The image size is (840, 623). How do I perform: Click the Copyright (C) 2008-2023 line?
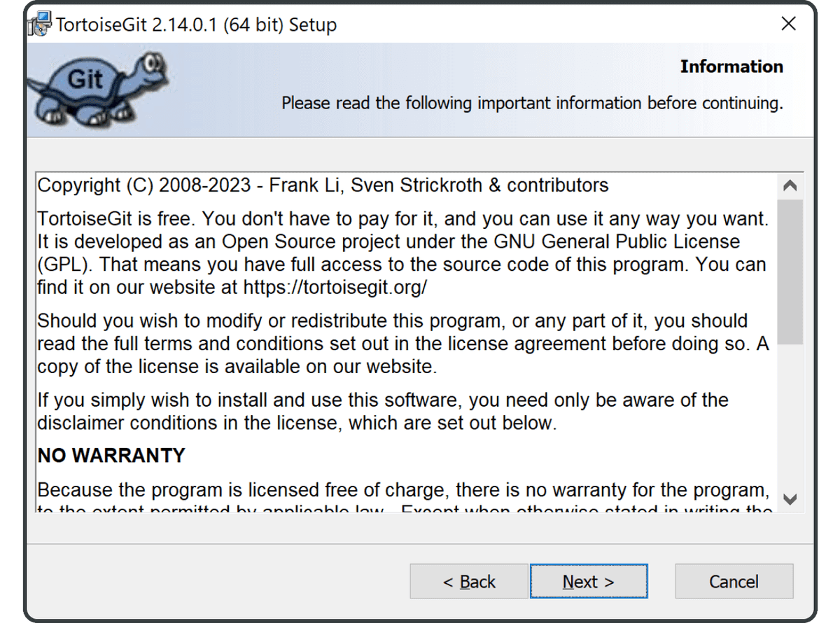click(323, 185)
